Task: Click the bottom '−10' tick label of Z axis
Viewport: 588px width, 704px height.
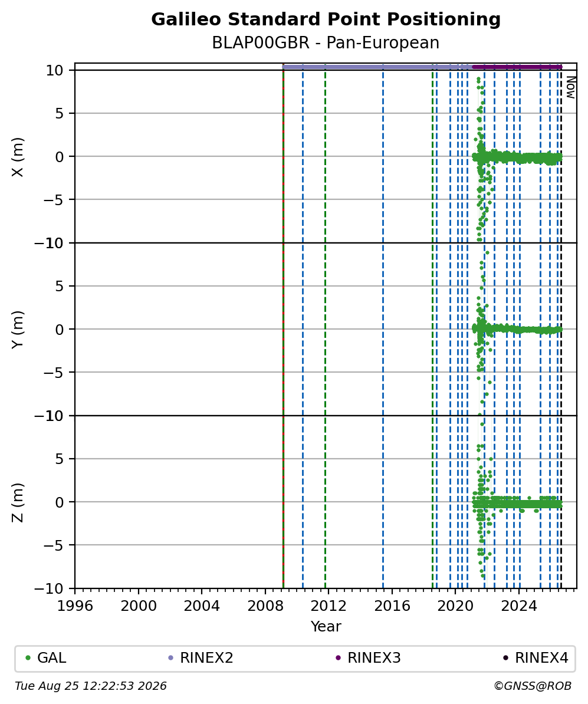Action: click(x=49, y=588)
